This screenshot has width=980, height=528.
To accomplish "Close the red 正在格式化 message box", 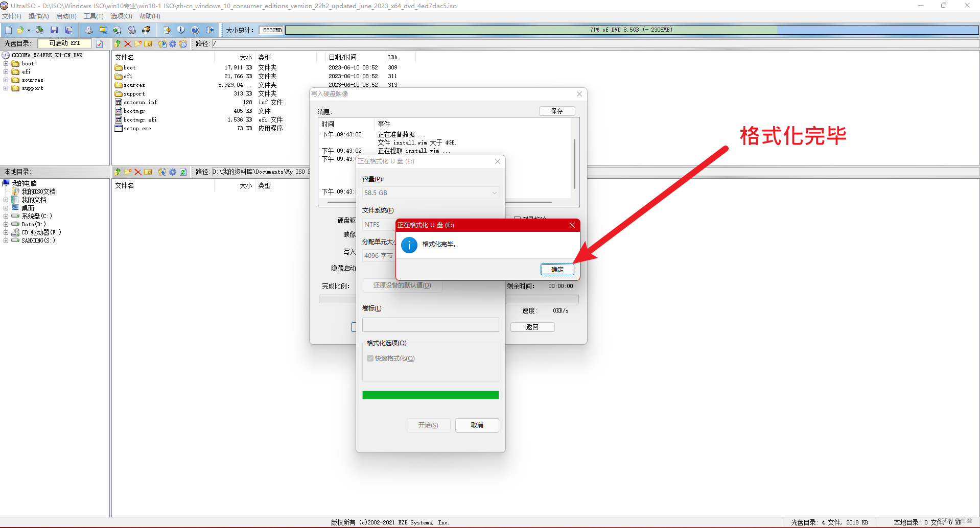I will 572,225.
